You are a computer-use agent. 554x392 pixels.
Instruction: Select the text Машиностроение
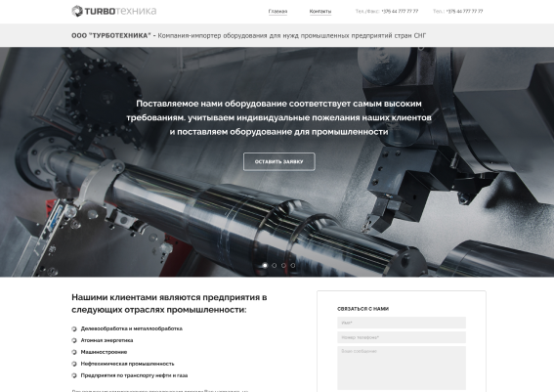[104, 352]
